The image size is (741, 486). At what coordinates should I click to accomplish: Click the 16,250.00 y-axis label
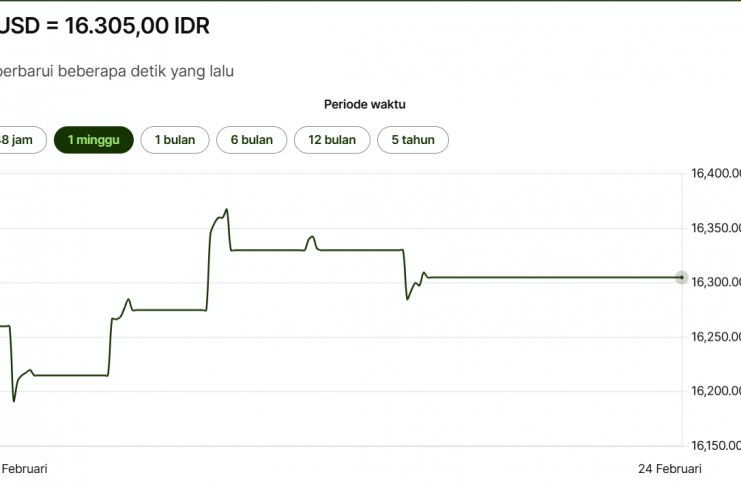(x=716, y=337)
